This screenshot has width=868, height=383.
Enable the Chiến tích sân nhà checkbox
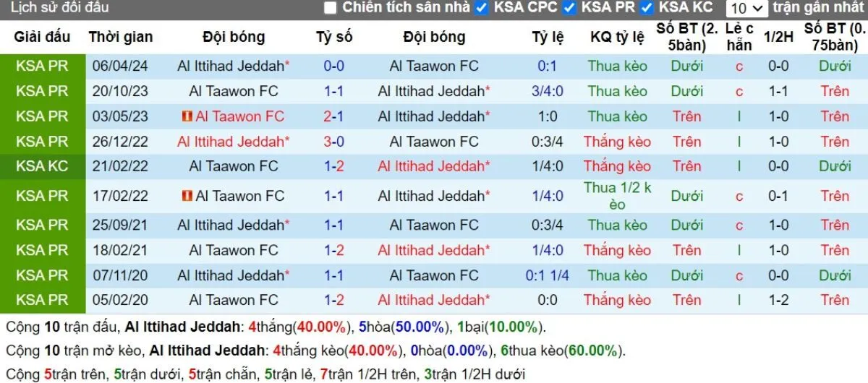[331, 8]
